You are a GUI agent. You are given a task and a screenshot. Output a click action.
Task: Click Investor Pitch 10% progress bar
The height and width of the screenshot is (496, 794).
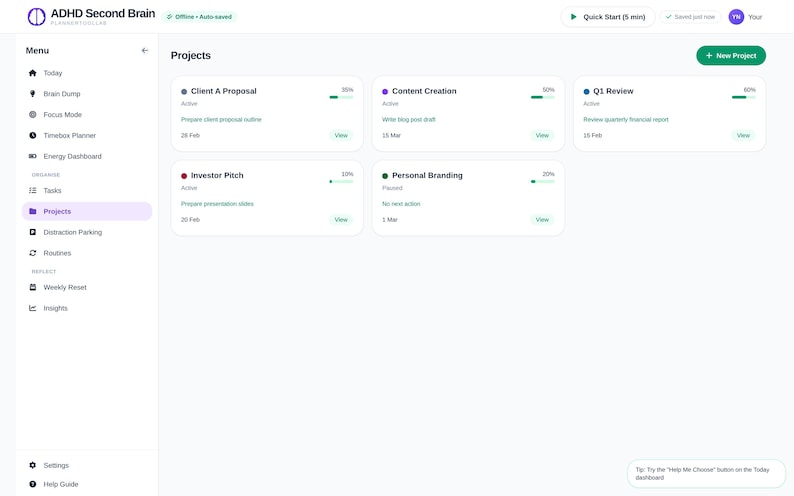pyautogui.click(x=341, y=182)
